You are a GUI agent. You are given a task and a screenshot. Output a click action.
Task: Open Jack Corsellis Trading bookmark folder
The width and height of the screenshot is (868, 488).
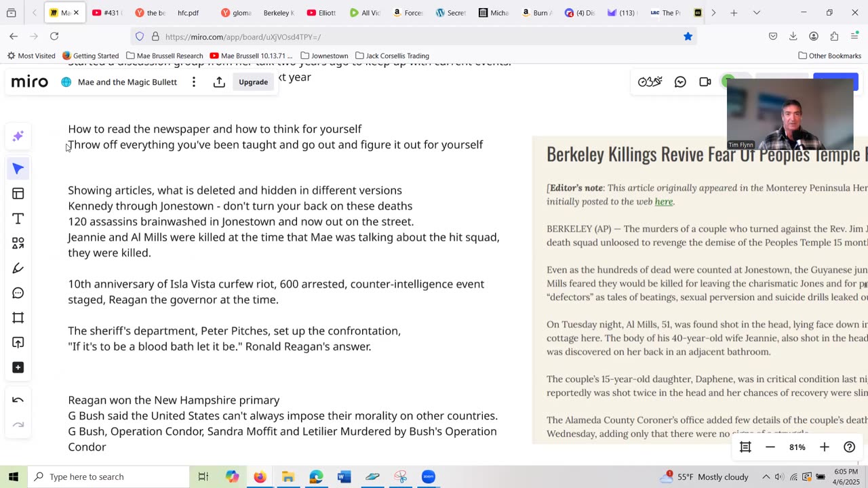pyautogui.click(x=392, y=56)
